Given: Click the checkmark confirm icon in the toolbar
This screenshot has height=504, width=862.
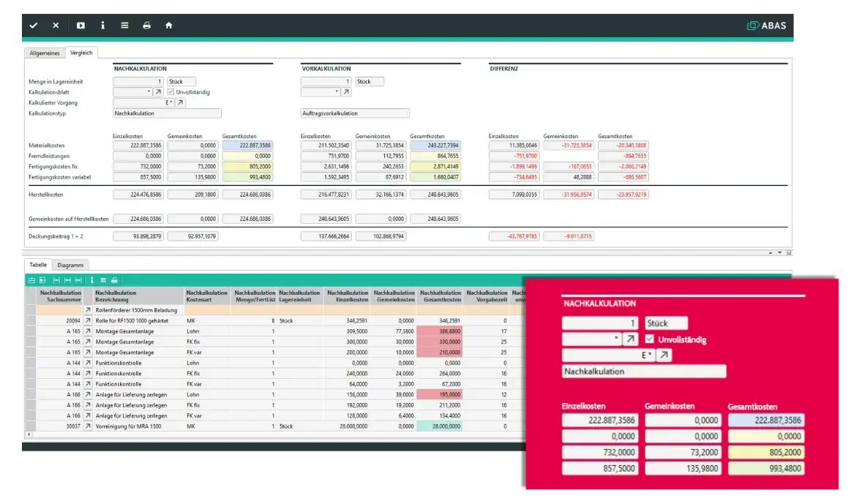Looking at the screenshot, I should pos(34,25).
